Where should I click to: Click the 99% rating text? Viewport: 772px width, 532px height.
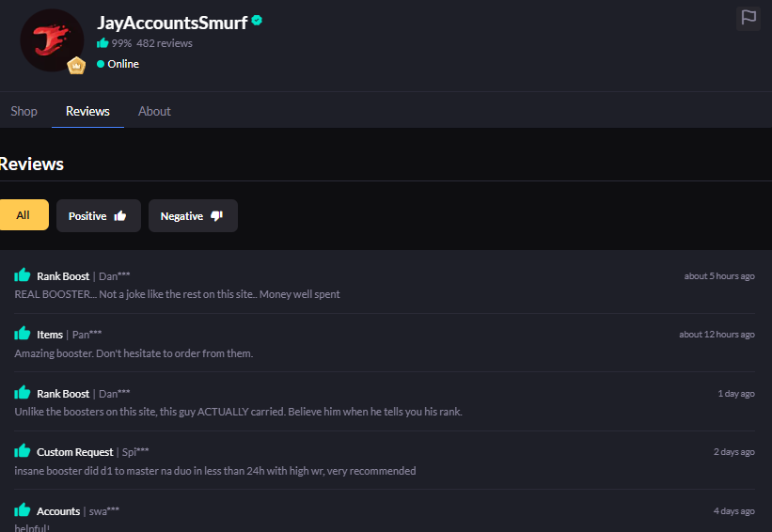click(121, 43)
